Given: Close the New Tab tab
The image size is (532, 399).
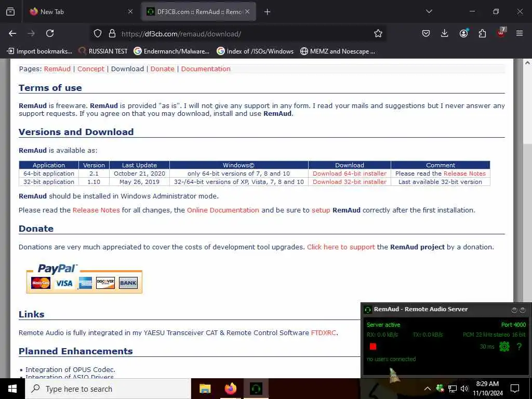Looking at the screenshot, I should pyautogui.click(x=130, y=11).
